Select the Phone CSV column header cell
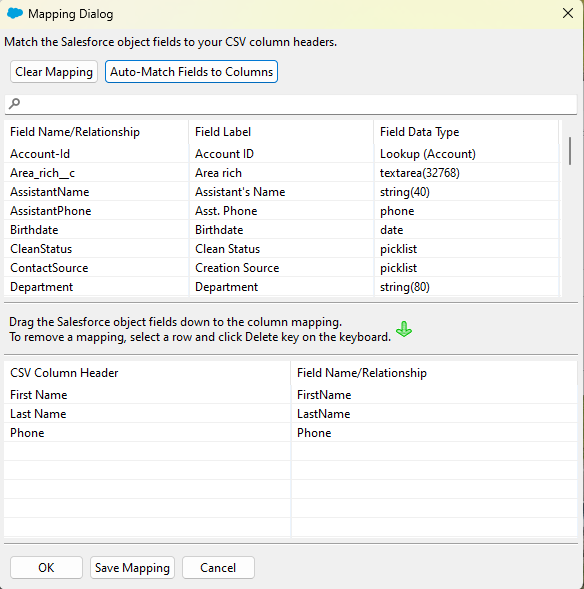The width and height of the screenshot is (584, 589). (147, 433)
